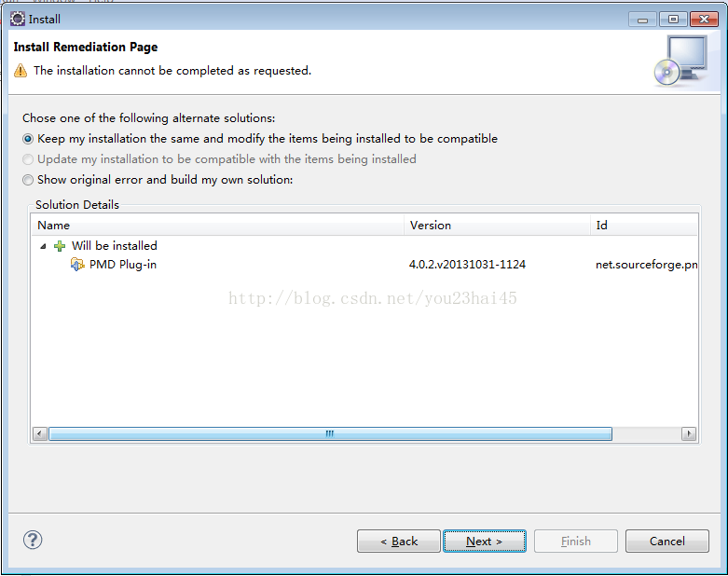This screenshot has width=728, height=576.
Task: Select Update my installation radio button
Action: [28, 159]
